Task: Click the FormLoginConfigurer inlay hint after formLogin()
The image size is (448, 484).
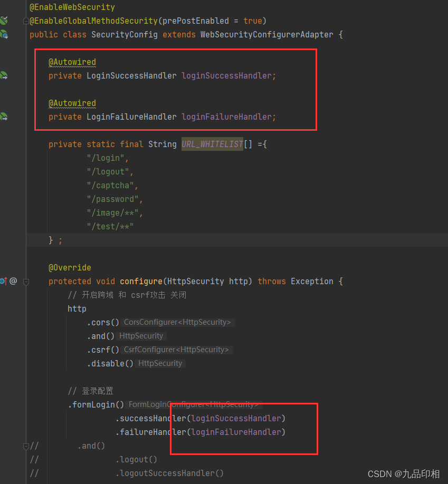Action: click(194, 404)
